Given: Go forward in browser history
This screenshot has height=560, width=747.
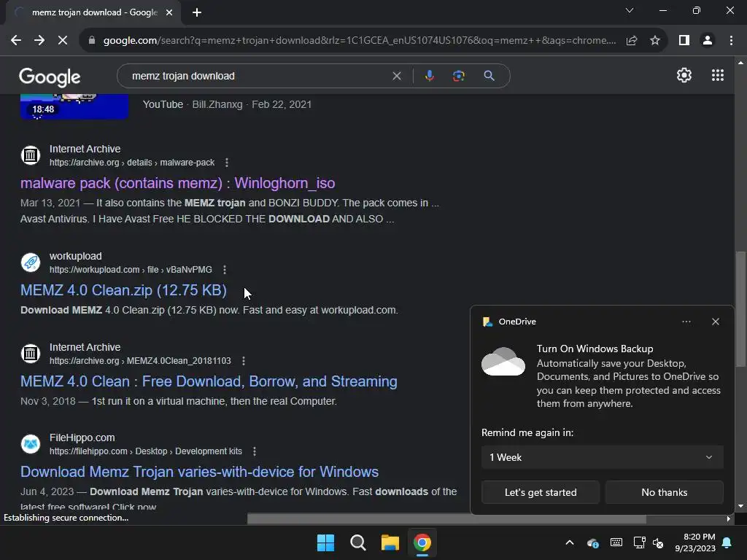Looking at the screenshot, I should tap(39, 41).
